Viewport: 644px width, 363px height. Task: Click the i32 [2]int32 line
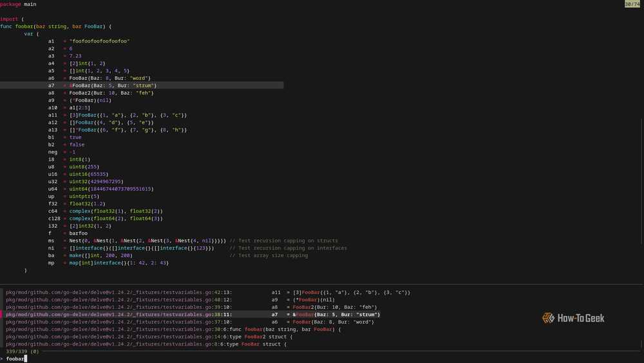tap(80, 226)
